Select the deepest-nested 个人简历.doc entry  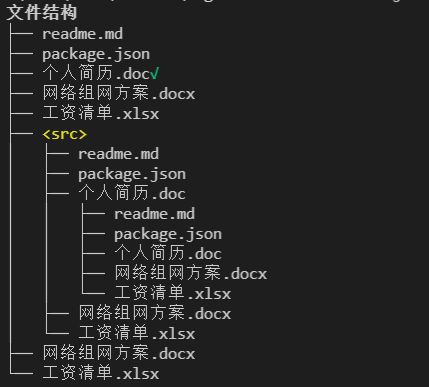[x=168, y=253]
